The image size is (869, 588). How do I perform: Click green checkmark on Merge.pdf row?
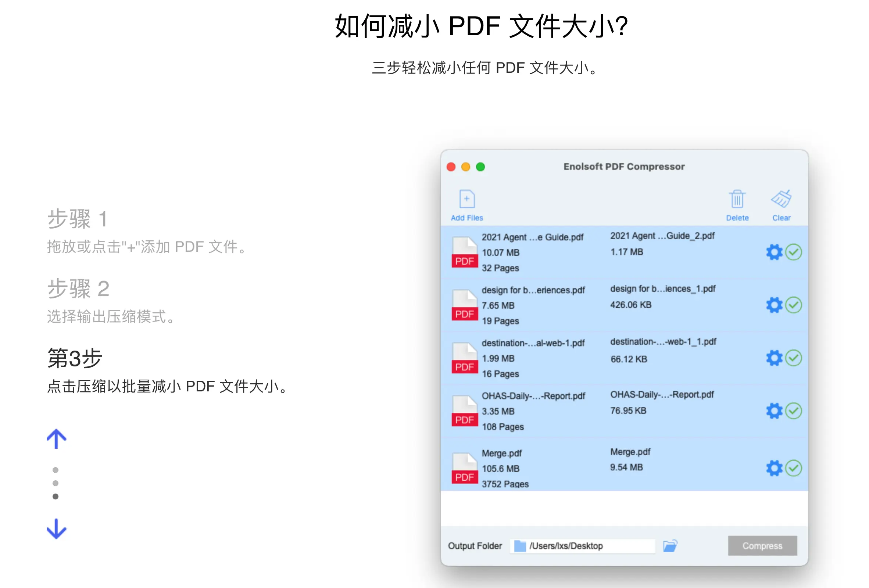[x=794, y=468]
